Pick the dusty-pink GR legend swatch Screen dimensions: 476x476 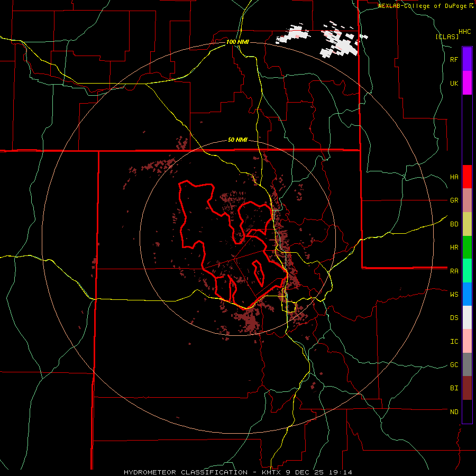click(x=467, y=200)
